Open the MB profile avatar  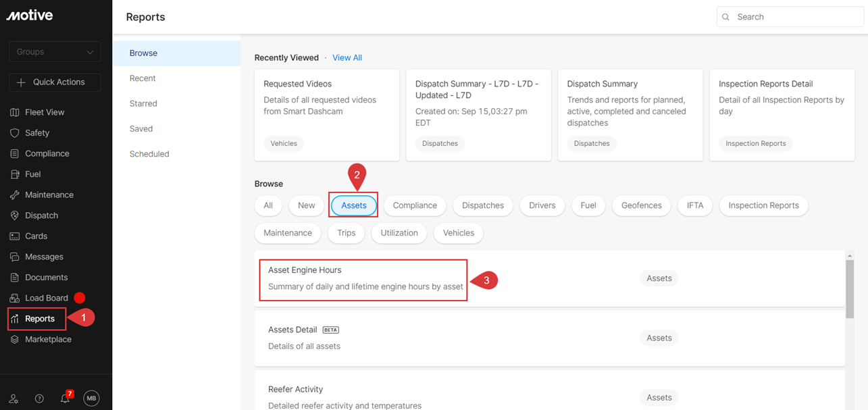coord(91,399)
